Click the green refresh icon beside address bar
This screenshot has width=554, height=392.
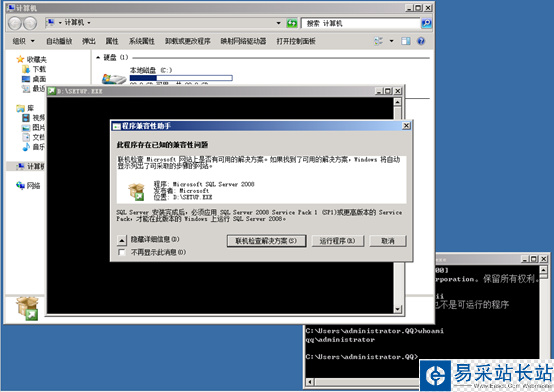[x=292, y=23]
